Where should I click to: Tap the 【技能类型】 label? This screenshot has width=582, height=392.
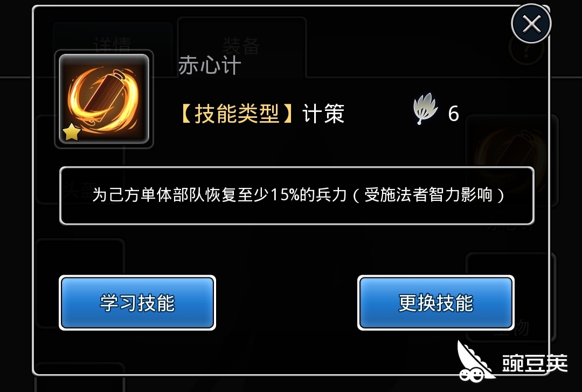pyautogui.click(x=237, y=114)
